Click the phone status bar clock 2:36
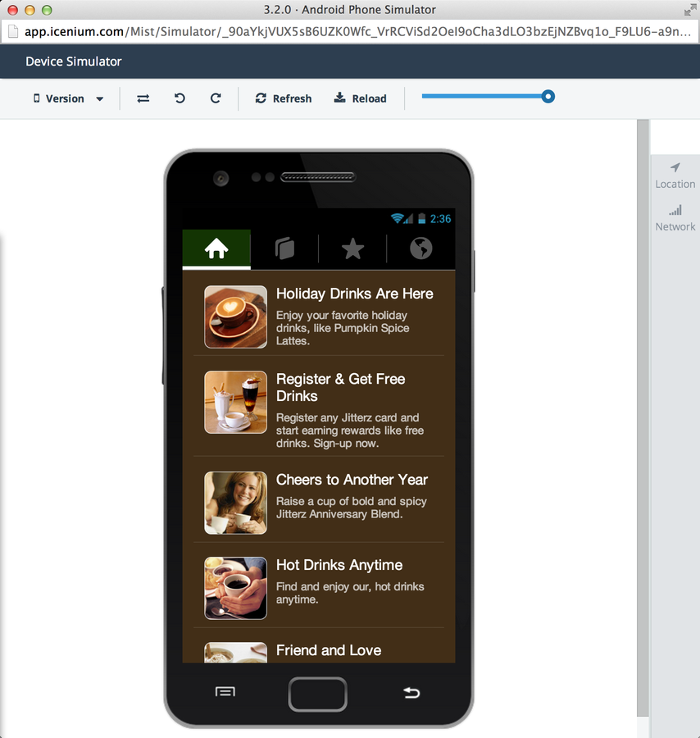The width and height of the screenshot is (700, 738). click(x=440, y=219)
